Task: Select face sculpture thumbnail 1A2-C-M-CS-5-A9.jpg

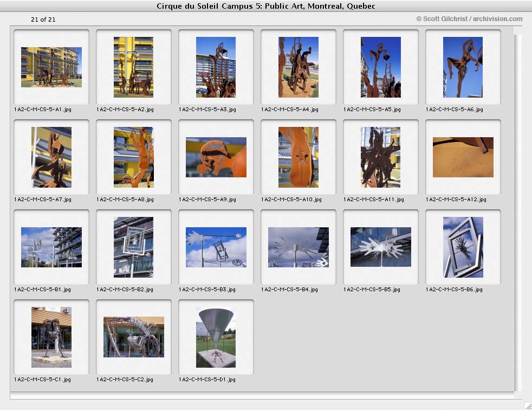Action: tap(216, 157)
